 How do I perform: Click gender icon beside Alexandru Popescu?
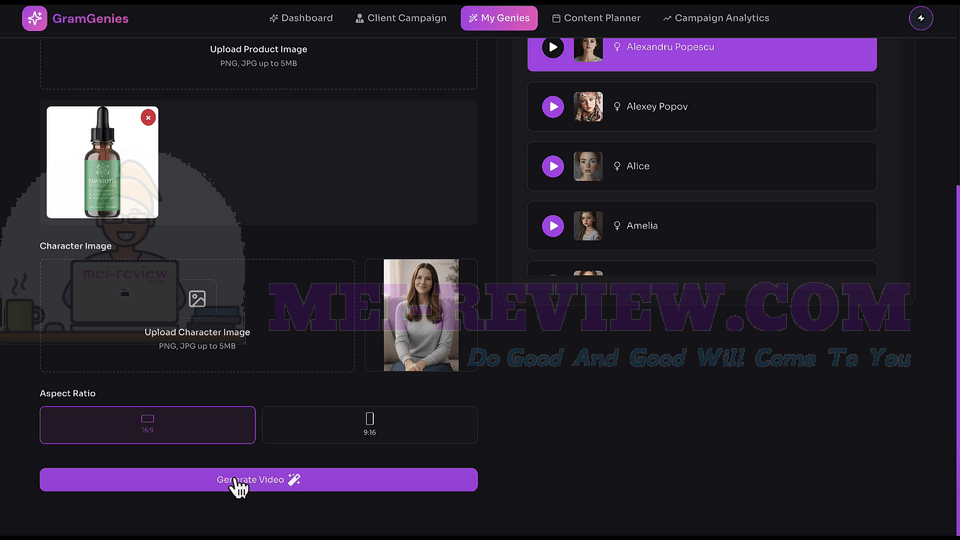[x=617, y=47]
